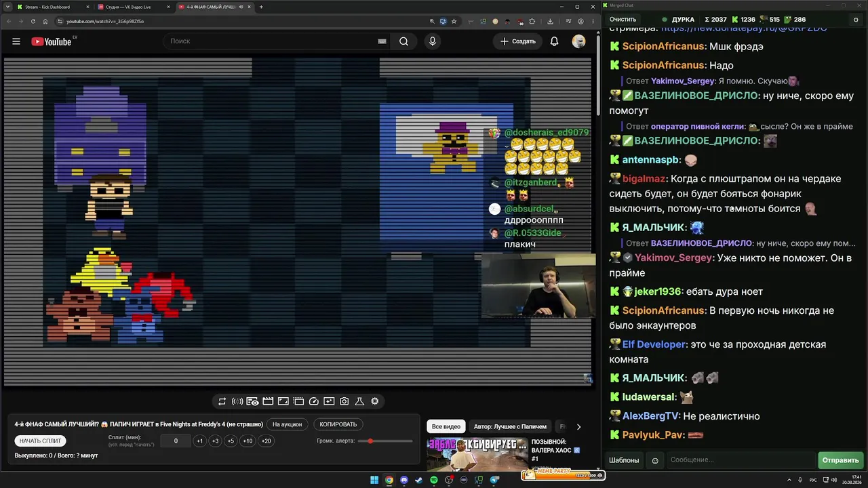Open Steam from the taskbar
Screen dimensions: 868x488
point(419,481)
